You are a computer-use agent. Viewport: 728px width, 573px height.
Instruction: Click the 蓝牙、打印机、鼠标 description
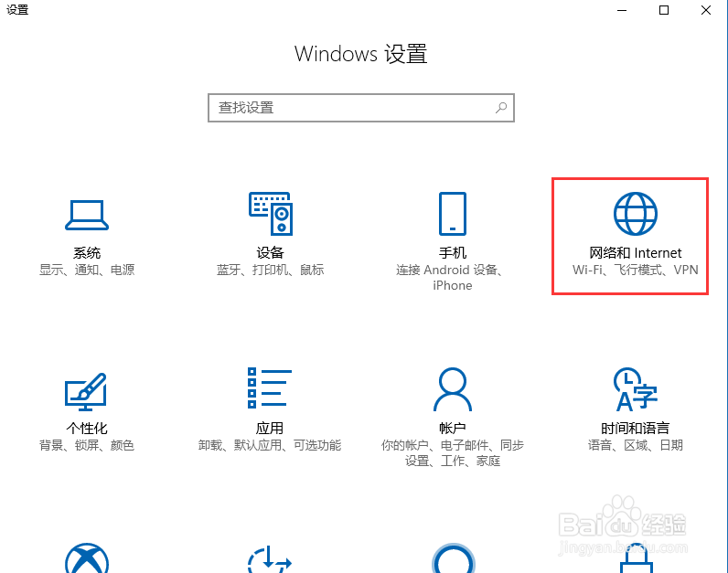pyautogui.click(x=270, y=270)
